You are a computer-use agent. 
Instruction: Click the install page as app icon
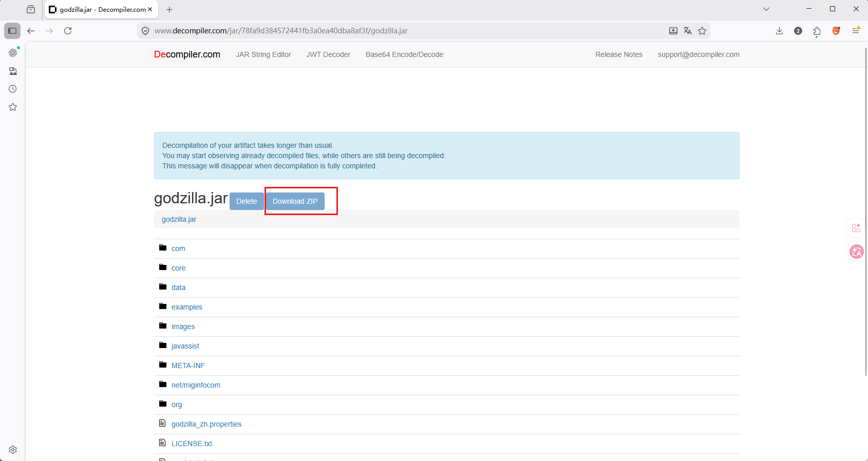tap(673, 31)
